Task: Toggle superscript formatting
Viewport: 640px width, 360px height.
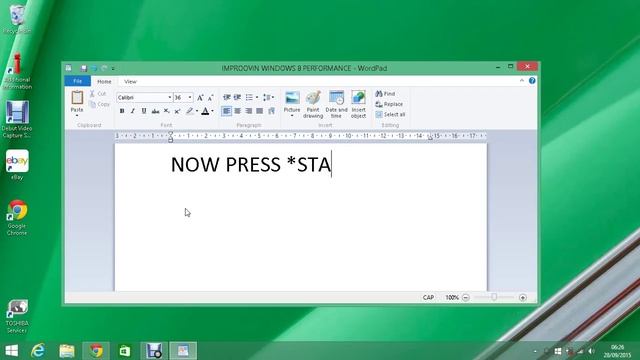Action: (x=177, y=111)
